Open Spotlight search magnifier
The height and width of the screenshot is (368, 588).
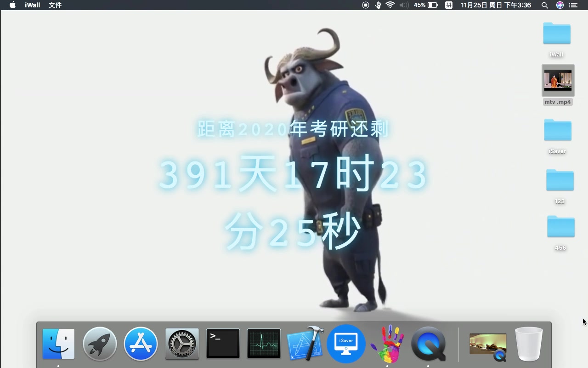[545, 5]
